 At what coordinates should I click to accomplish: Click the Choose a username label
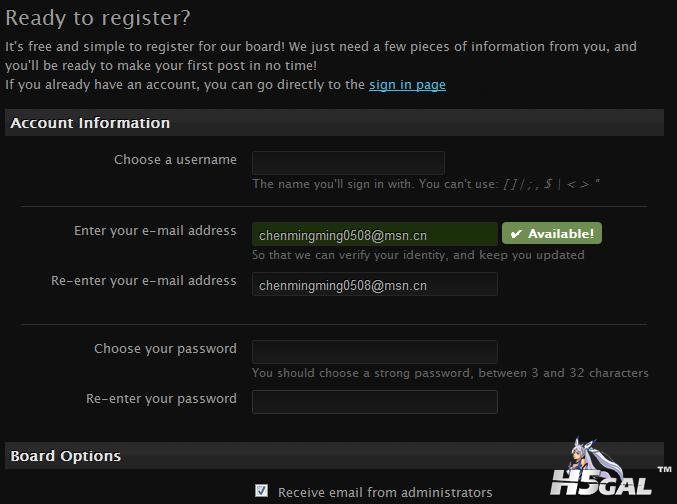[175, 160]
